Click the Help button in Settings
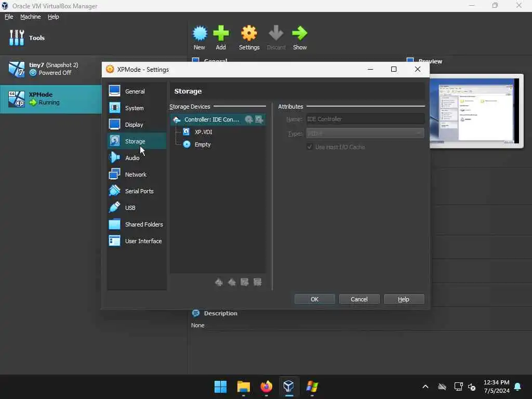 pyautogui.click(x=404, y=299)
